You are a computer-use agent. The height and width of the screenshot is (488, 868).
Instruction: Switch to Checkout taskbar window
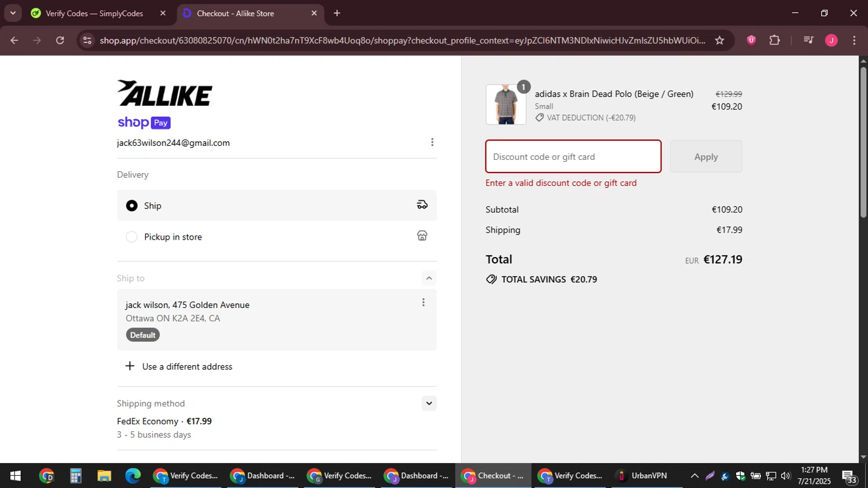[493, 476]
